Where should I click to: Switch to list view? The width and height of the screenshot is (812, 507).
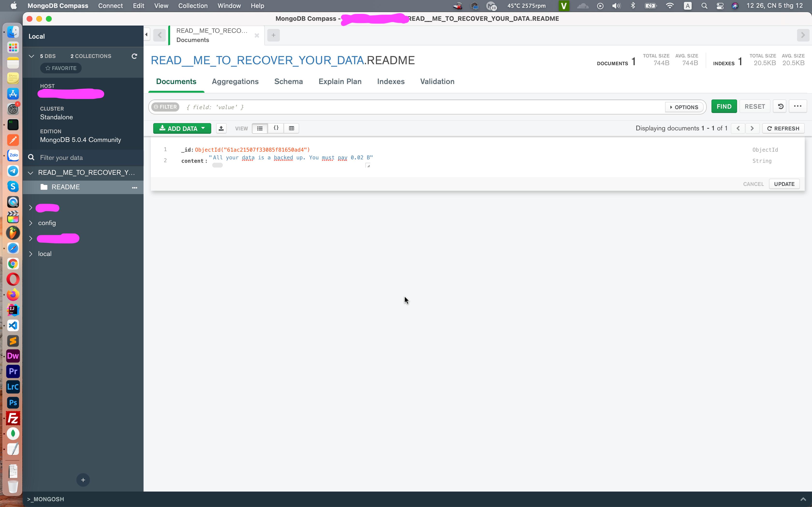260,128
